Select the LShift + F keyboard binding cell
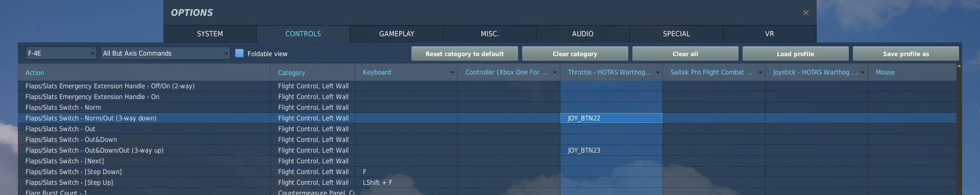 pyautogui.click(x=406, y=182)
